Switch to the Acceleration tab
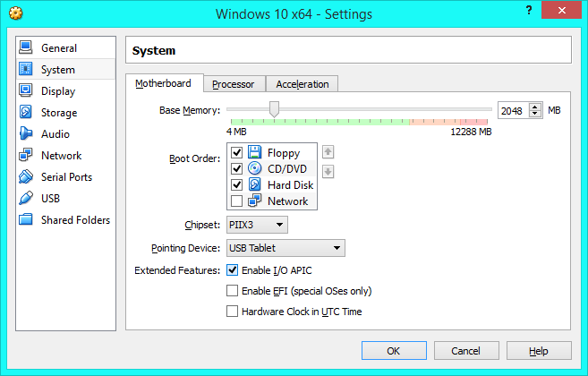This screenshot has height=376, width=588. pos(303,84)
